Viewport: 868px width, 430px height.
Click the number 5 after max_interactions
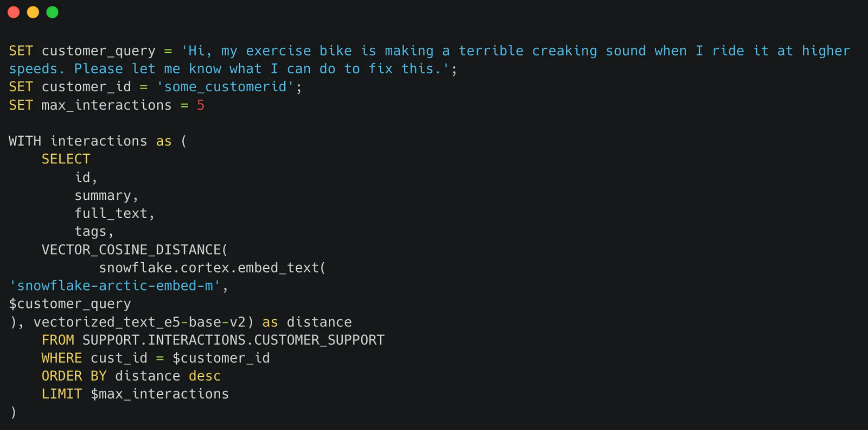(x=201, y=105)
